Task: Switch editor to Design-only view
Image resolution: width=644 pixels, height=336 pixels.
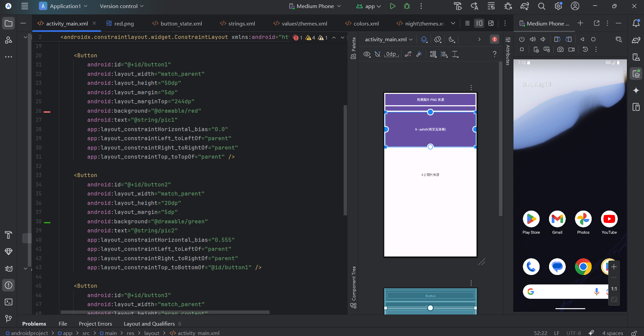Action: [x=491, y=23]
